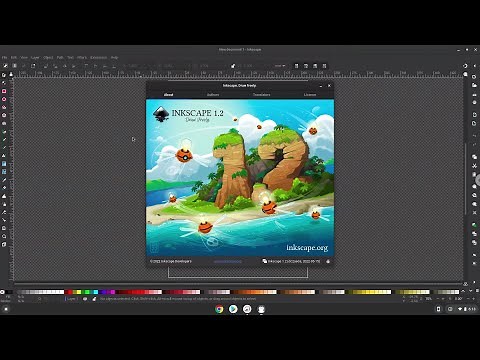Click the Open document folder icon

click(474, 85)
